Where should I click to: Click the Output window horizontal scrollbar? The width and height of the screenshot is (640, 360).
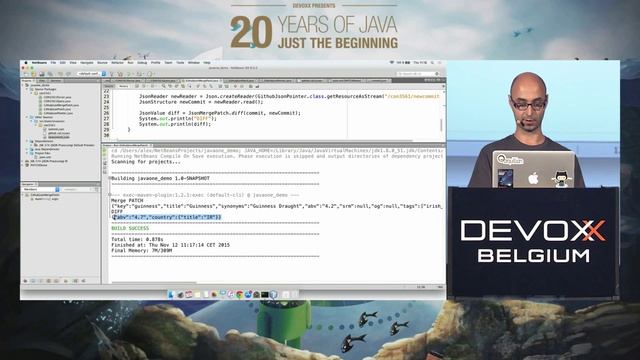click(x=154, y=282)
